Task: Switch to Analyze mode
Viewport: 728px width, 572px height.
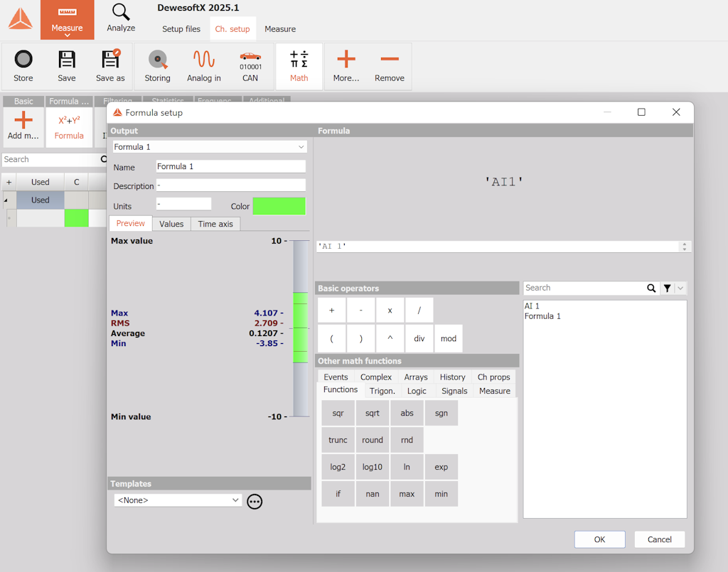Action: click(121, 18)
